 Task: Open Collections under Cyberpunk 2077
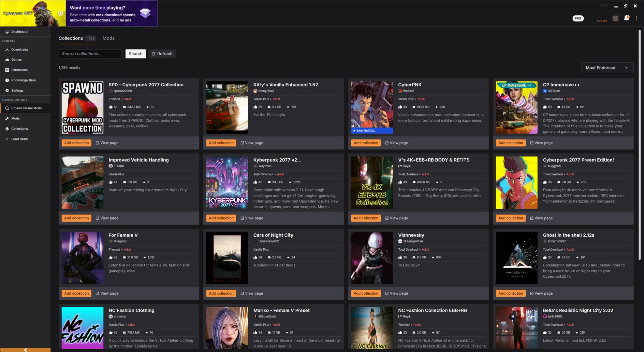[19, 128]
